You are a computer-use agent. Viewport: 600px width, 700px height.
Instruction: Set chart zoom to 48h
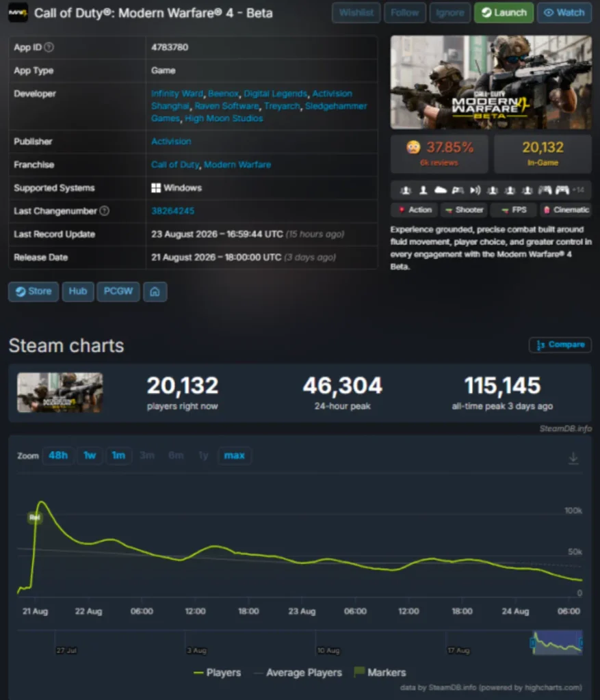pyautogui.click(x=58, y=455)
